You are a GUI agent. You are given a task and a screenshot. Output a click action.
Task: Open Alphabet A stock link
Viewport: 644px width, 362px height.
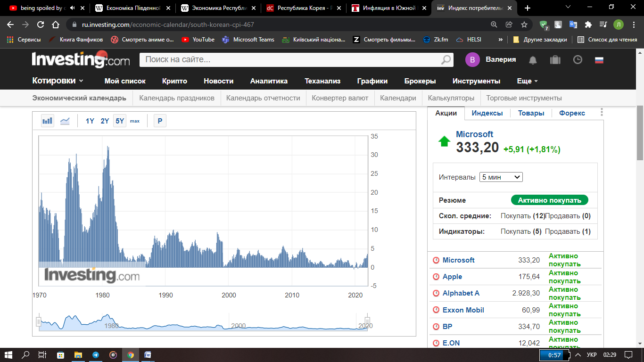pos(461,293)
